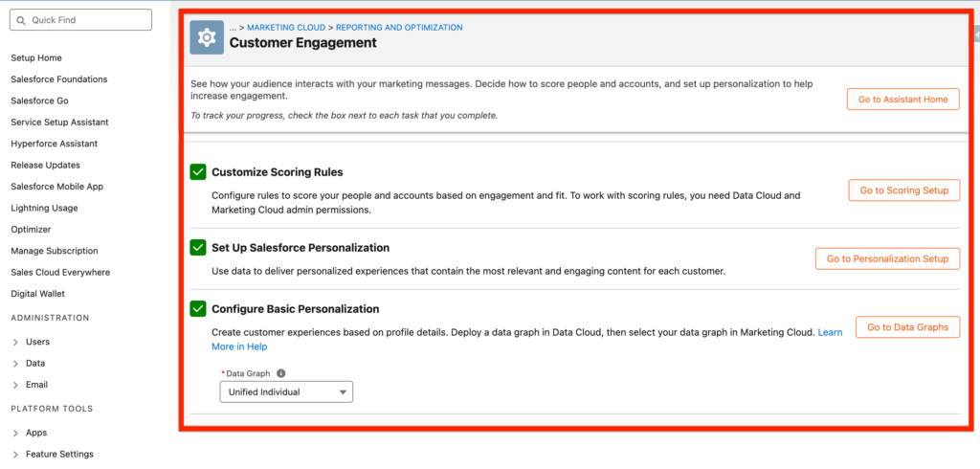
Task: Expand the Email tree item
Action: click(16, 385)
